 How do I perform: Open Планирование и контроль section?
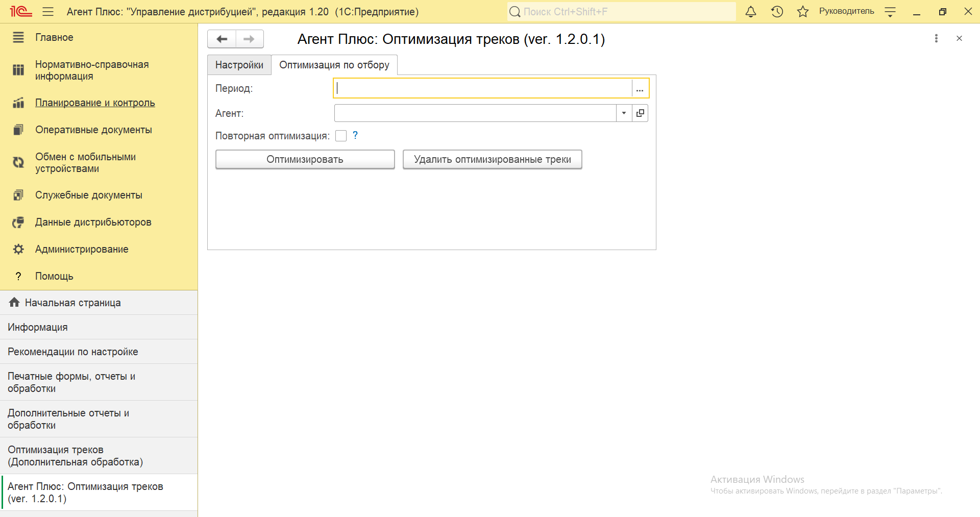pyautogui.click(x=95, y=103)
